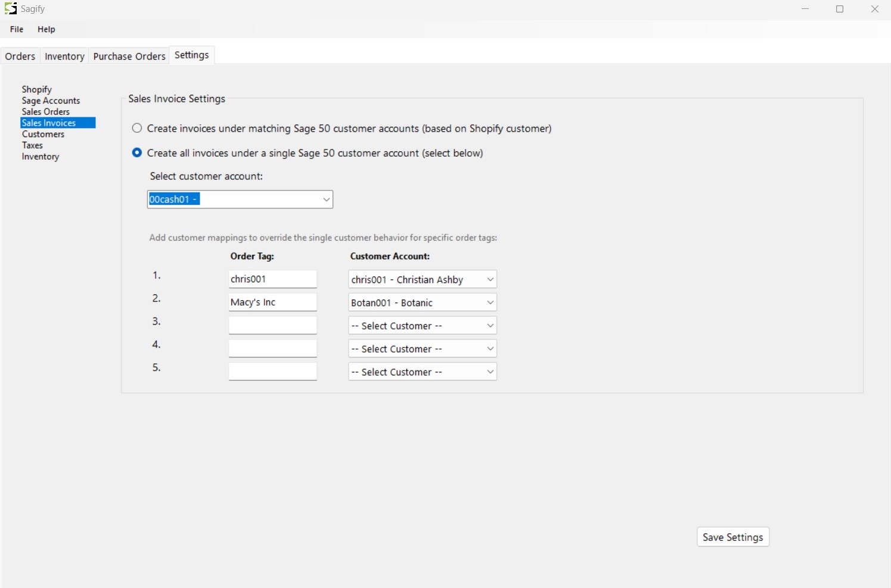This screenshot has width=891, height=588.
Task: Open Shopify settings in sidebar
Action: pos(37,89)
